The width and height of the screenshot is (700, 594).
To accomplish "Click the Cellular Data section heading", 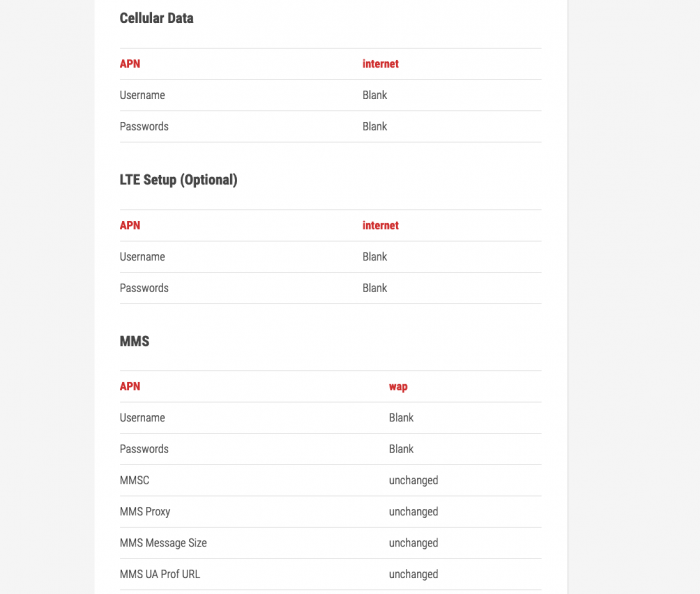I will pyautogui.click(x=156, y=18).
